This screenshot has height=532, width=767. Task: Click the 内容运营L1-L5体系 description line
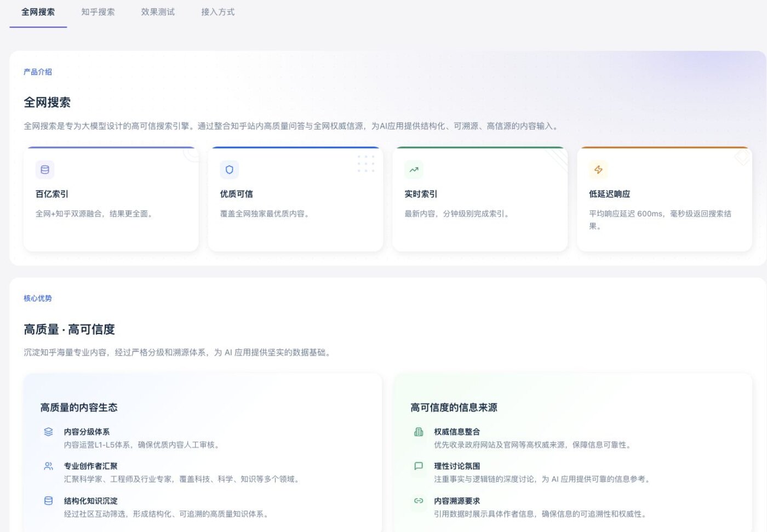tap(144, 445)
